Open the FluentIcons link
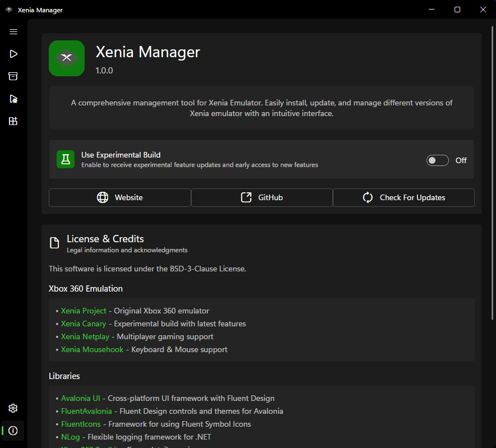 [x=81, y=424]
